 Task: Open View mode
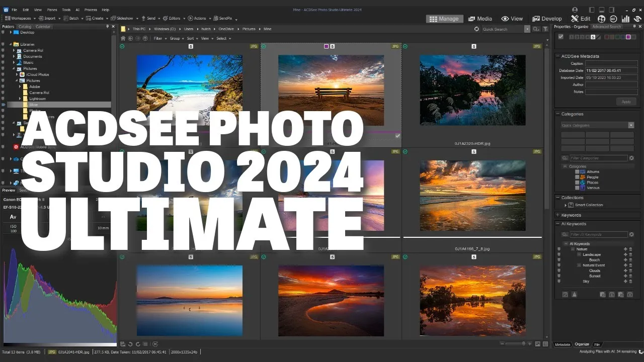point(512,19)
